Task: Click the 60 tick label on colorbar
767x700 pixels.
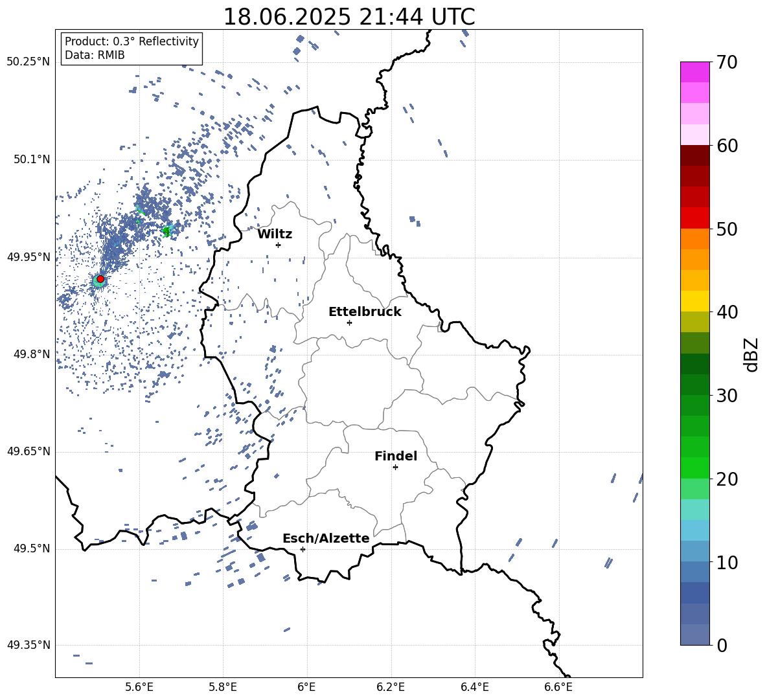Action: [727, 146]
